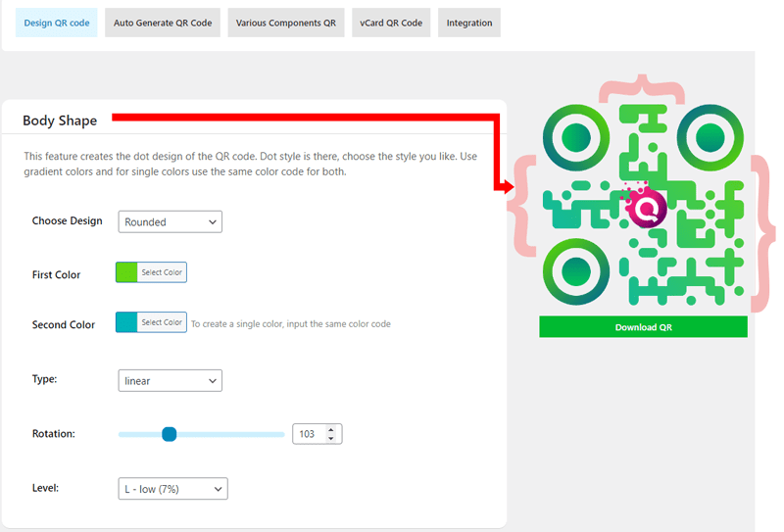Switch to Auto Generate QR Code tab
784x532 pixels.
click(x=163, y=23)
